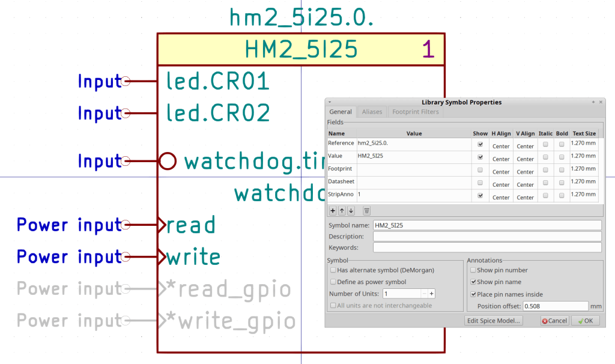Enable Show pin number
Image resolution: width=615 pixels, height=364 pixels.
pyautogui.click(x=472, y=270)
